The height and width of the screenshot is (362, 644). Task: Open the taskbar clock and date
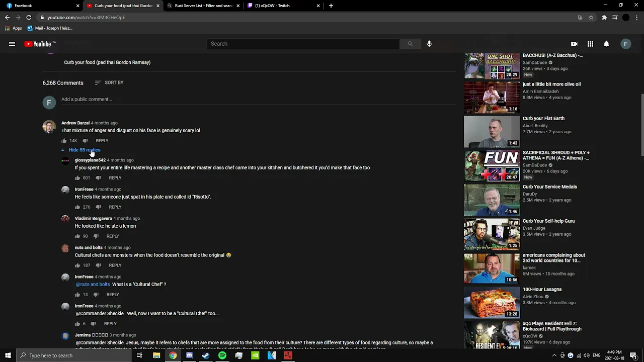point(614,355)
